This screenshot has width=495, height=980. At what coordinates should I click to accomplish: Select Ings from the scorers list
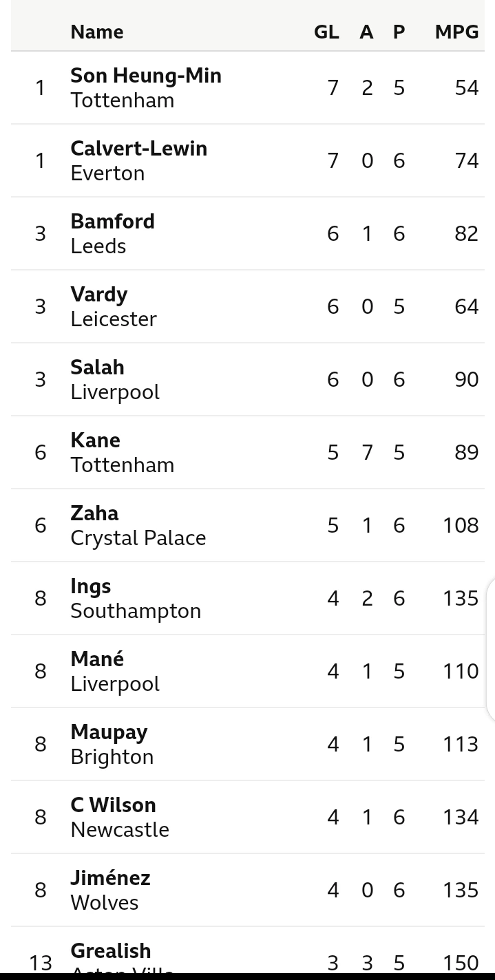[90, 586]
